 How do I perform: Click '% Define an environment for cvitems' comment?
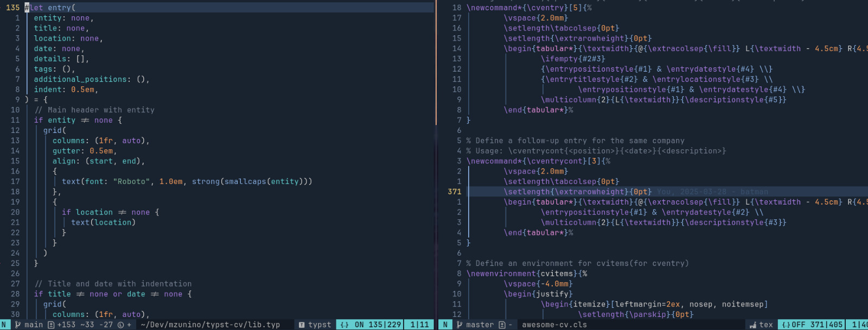point(578,263)
